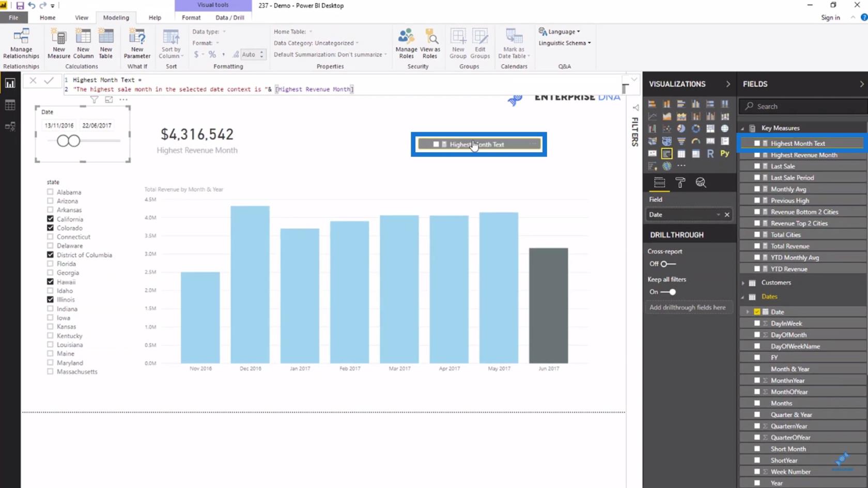Open Manage Roles security option
This screenshot has height=488, width=868.
pos(406,44)
